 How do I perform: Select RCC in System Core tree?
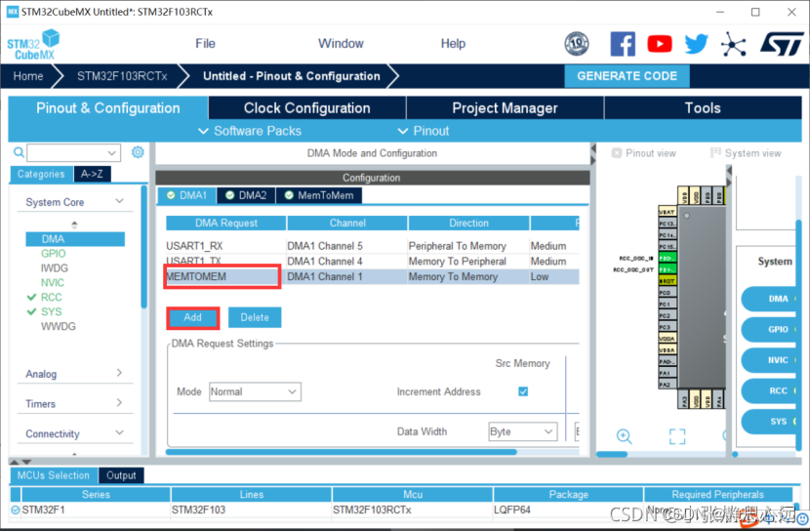point(51,297)
